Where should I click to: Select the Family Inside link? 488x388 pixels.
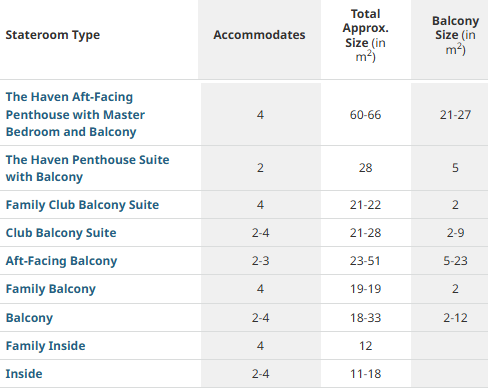(46, 346)
